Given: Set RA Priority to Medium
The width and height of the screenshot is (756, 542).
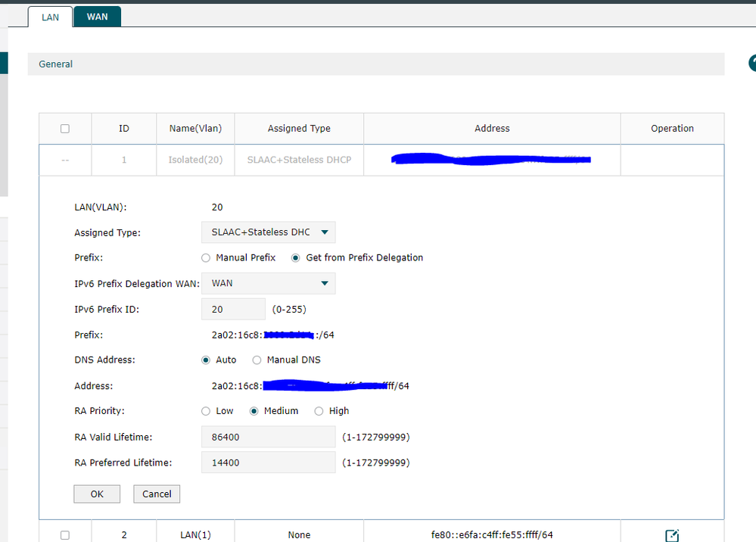Looking at the screenshot, I should [254, 411].
